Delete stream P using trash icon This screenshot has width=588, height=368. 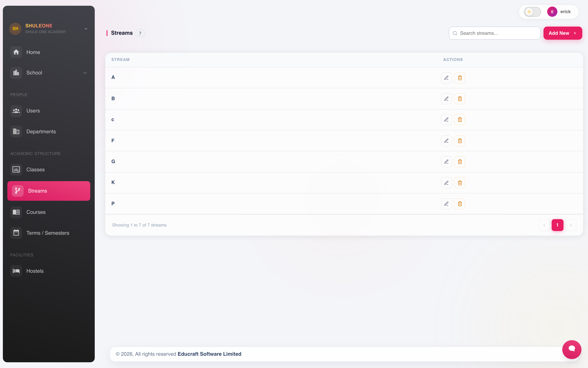(460, 204)
